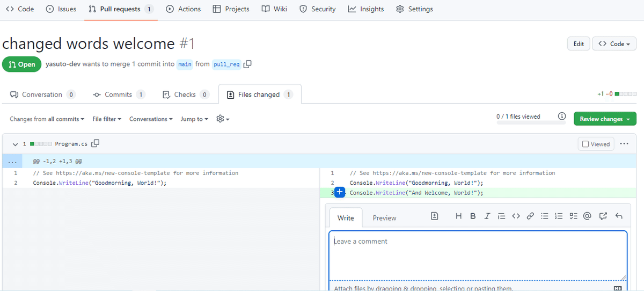Insert a quote block in the comment
This screenshot has width=644, height=291.
click(501, 216)
